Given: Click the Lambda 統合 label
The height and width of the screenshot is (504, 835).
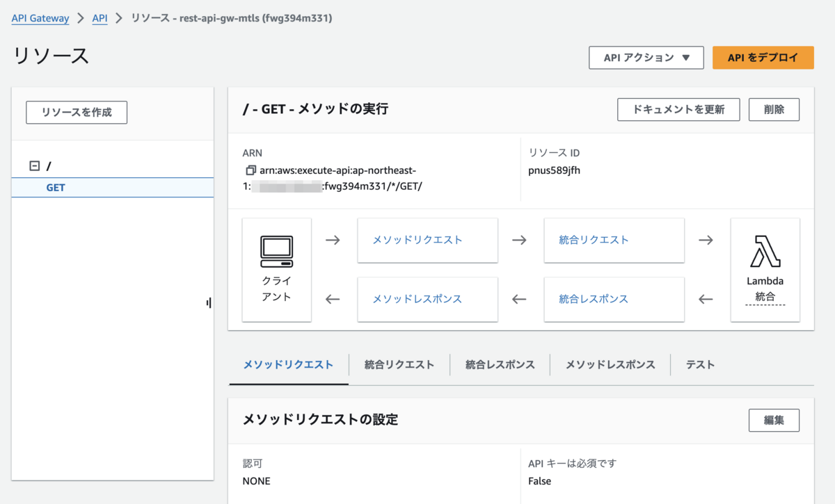Looking at the screenshot, I should coord(765,289).
